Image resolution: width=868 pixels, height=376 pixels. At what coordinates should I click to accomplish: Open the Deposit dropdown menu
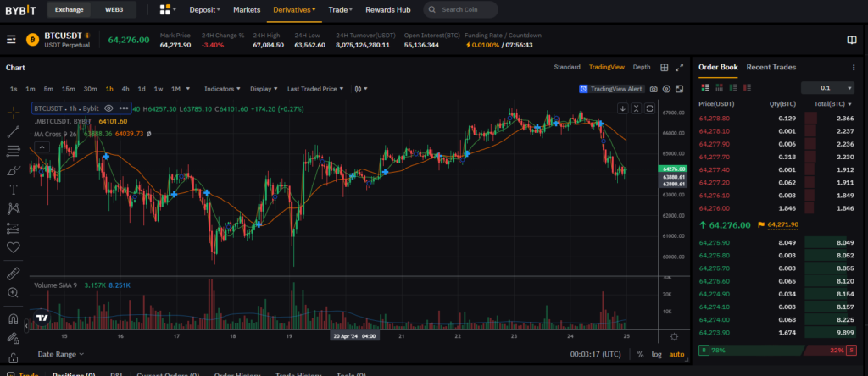coord(205,9)
